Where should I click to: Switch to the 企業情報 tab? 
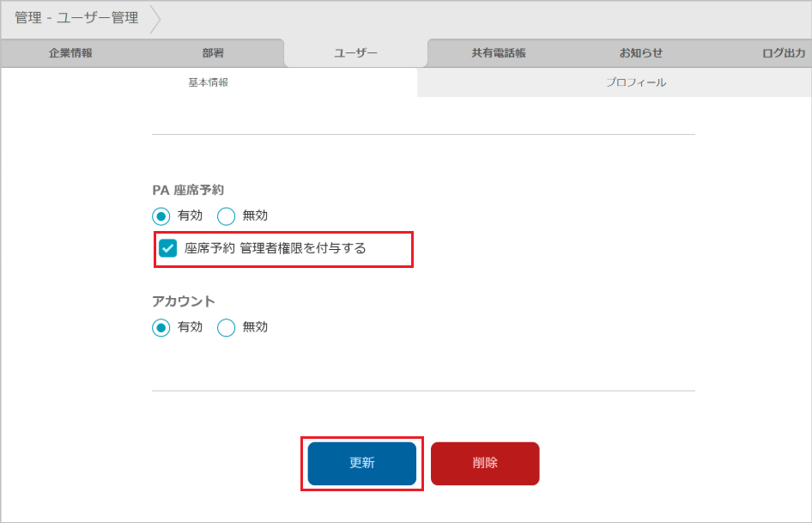pyautogui.click(x=70, y=52)
